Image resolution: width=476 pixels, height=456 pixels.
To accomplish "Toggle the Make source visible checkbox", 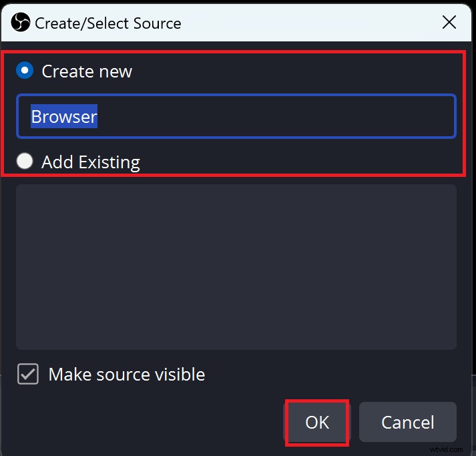I will point(28,375).
